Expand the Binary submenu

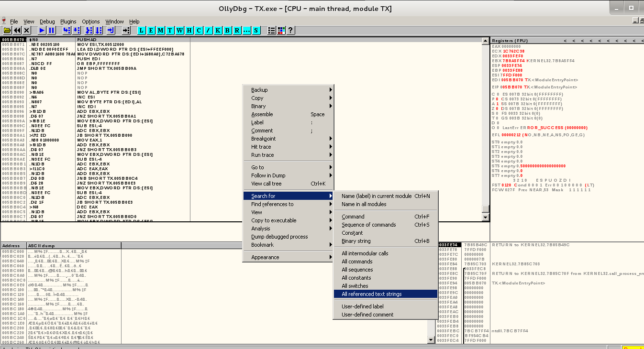[288, 106]
